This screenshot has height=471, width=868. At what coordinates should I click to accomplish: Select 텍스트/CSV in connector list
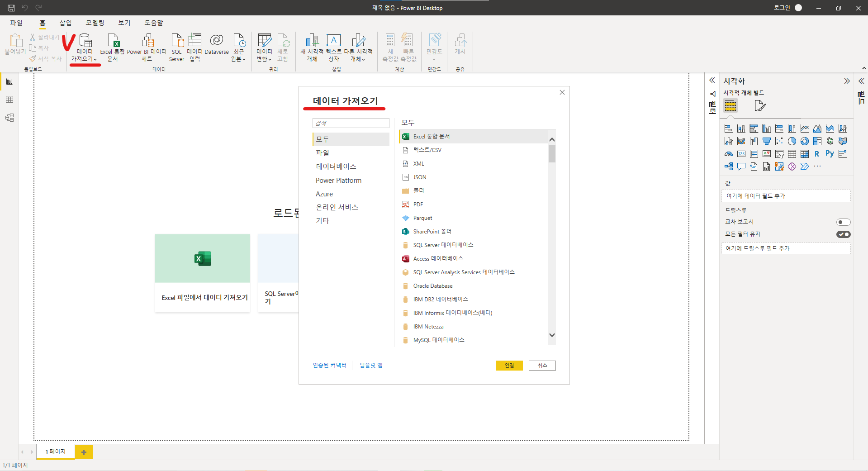[x=473, y=150]
